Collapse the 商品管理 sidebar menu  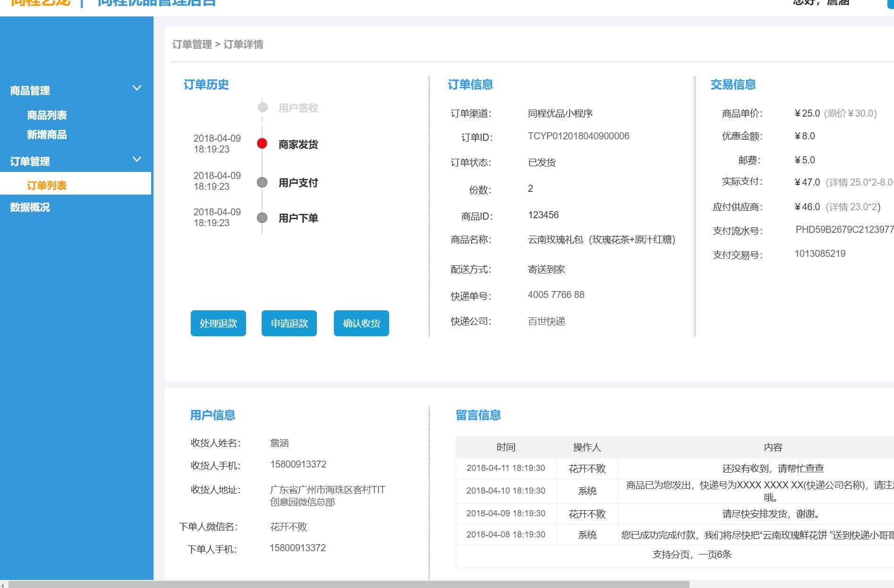coord(137,88)
